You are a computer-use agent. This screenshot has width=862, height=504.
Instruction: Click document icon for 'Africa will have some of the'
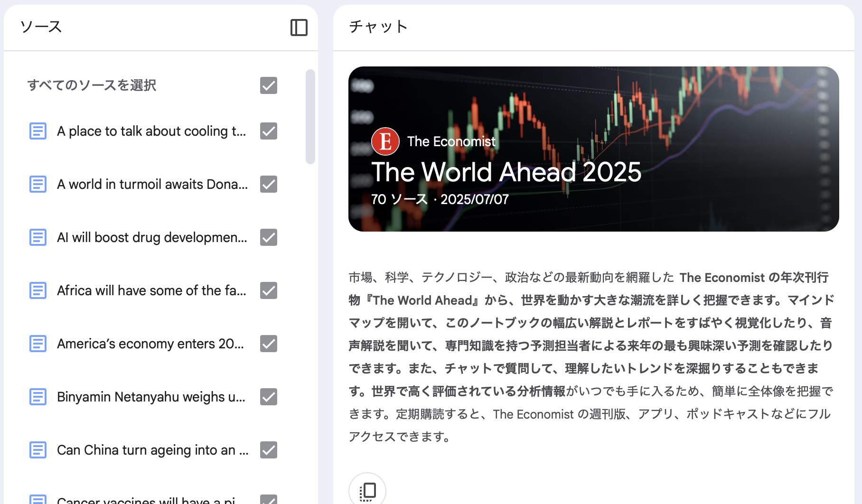tap(38, 290)
